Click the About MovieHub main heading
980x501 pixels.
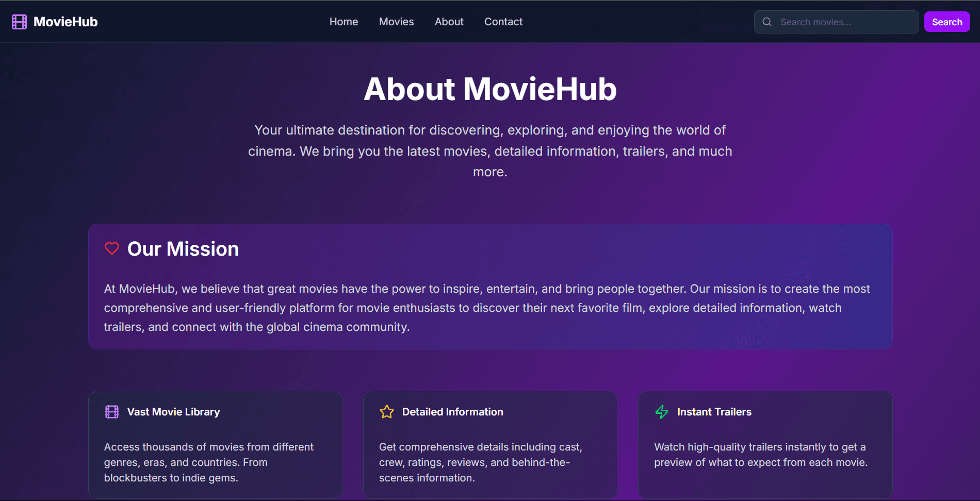click(x=490, y=89)
